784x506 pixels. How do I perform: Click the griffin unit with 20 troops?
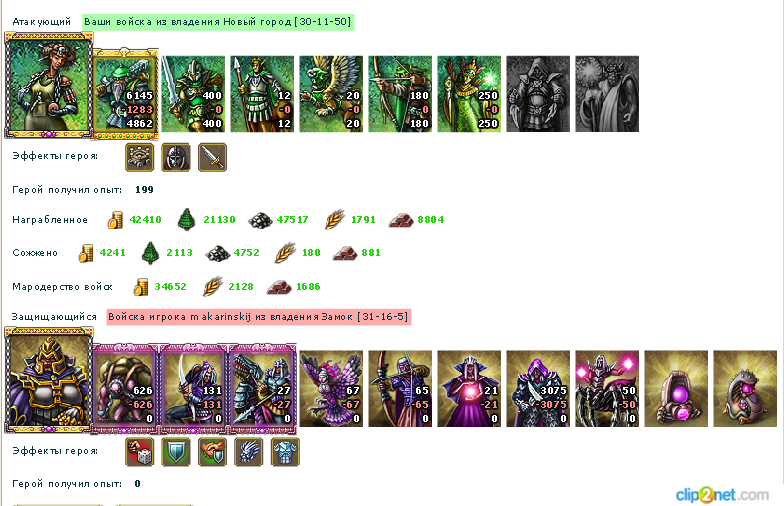331,94
